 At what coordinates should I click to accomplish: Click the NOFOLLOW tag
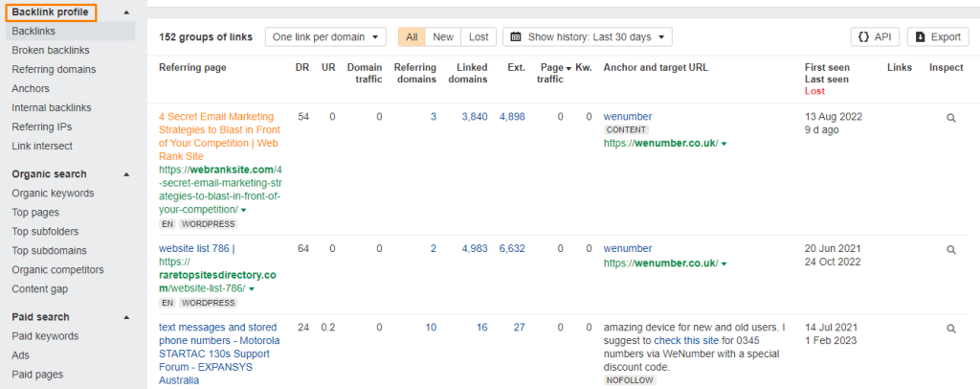point(630,380)
